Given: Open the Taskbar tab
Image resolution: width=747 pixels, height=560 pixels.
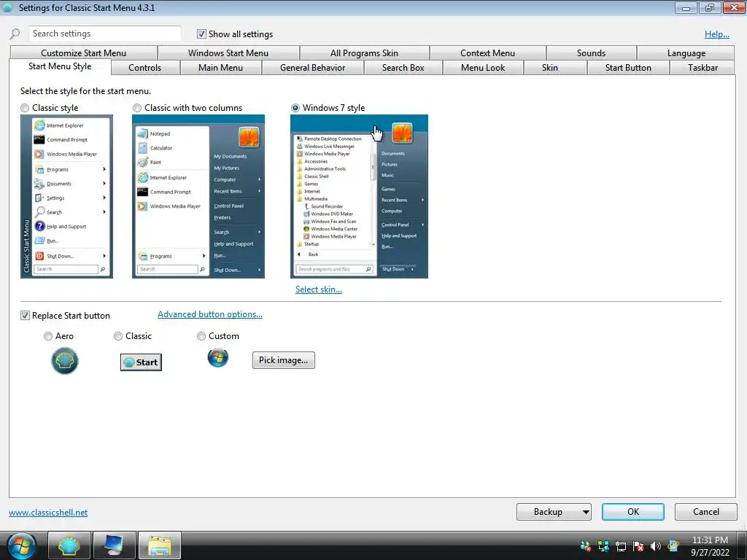Looking at the screenshot, I should click(x=703, y=68).
